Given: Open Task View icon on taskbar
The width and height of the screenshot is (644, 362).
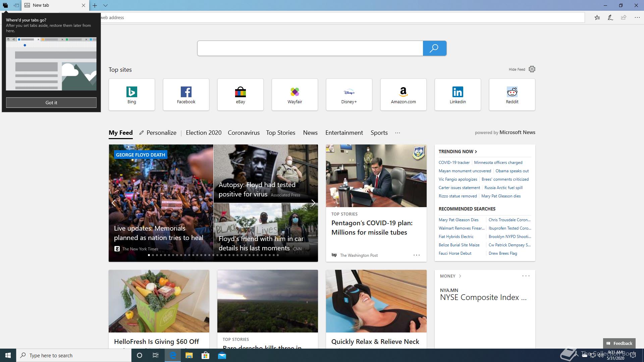Looking at the screenshot, I should pos(156,355).
